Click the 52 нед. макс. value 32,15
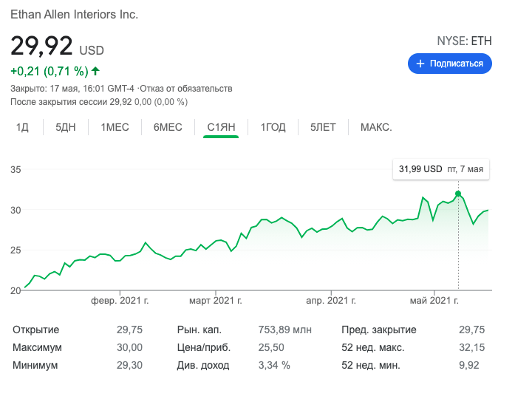Image resolution: width=532 pixels, height=399 pixels. (472, 347)
